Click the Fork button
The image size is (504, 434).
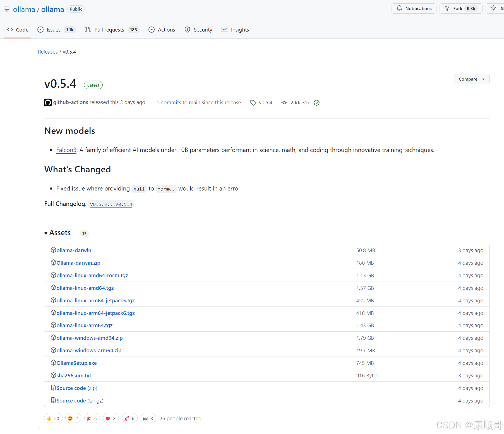[461, 8]
